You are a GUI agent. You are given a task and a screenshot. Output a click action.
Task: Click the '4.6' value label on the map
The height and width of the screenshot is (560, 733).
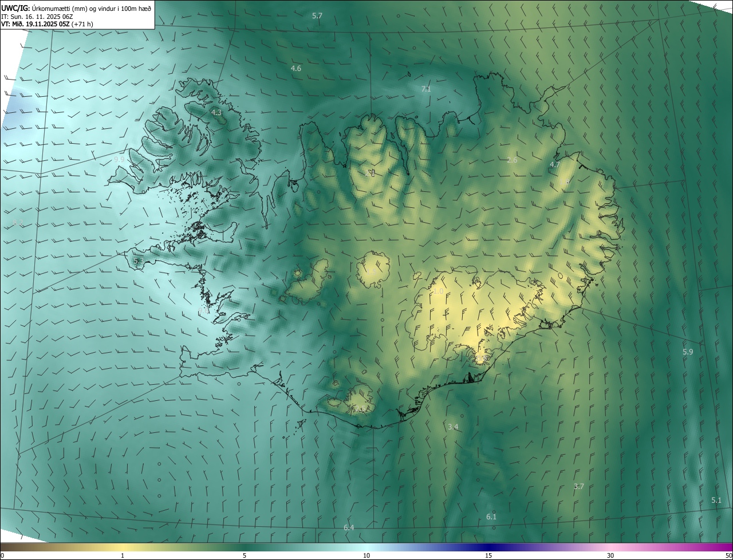[296, 69]
